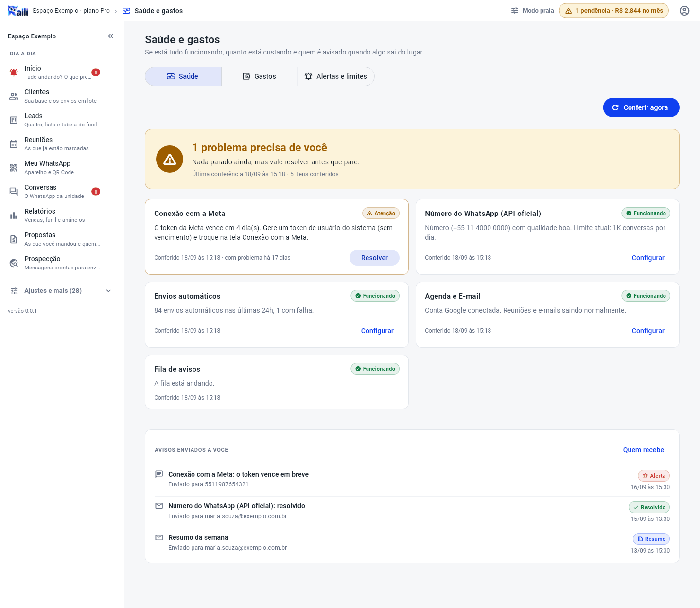Toggle Modo praia in the header
The width and height of the screenshot is (700, 608).
click(532, 11)
